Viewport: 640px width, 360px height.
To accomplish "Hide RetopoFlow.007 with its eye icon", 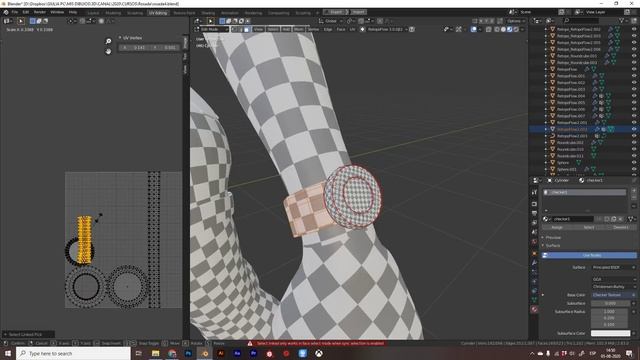I will point(634,116).
